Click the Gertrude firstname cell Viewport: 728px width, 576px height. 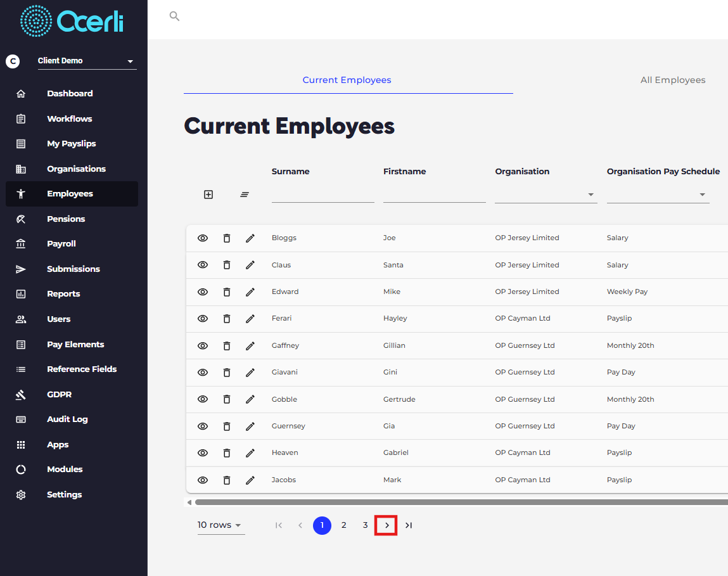point(399,399)
